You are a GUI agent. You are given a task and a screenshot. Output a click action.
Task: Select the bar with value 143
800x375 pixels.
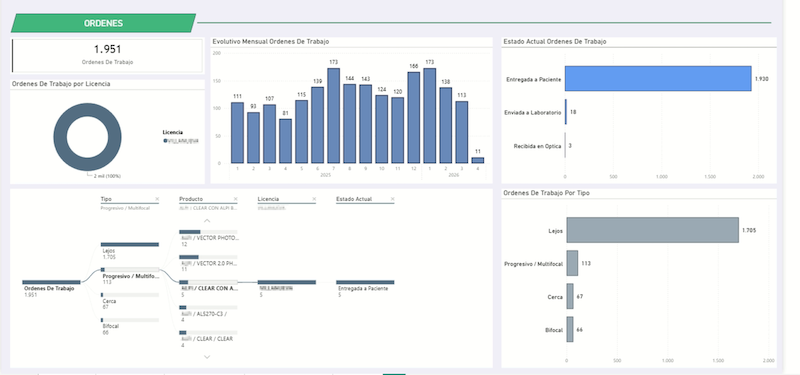pyautogui.click(x=365, y=124)
